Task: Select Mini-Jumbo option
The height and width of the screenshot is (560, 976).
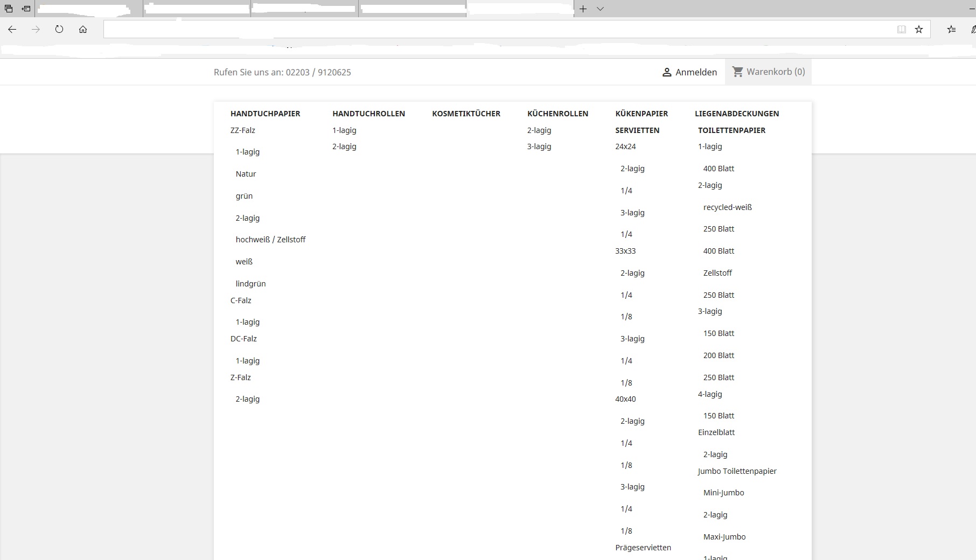Action: click(x=723, y=493)
